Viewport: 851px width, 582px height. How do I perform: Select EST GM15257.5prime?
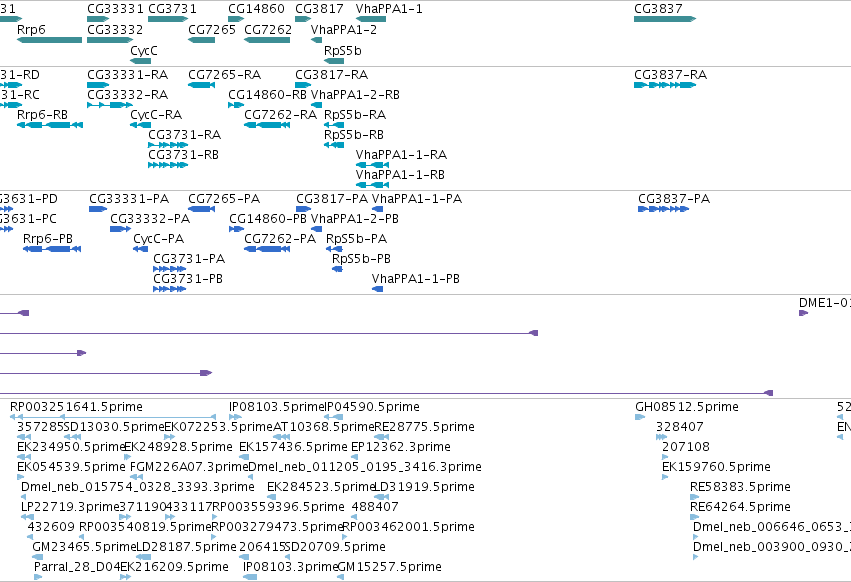coord(340,577)
